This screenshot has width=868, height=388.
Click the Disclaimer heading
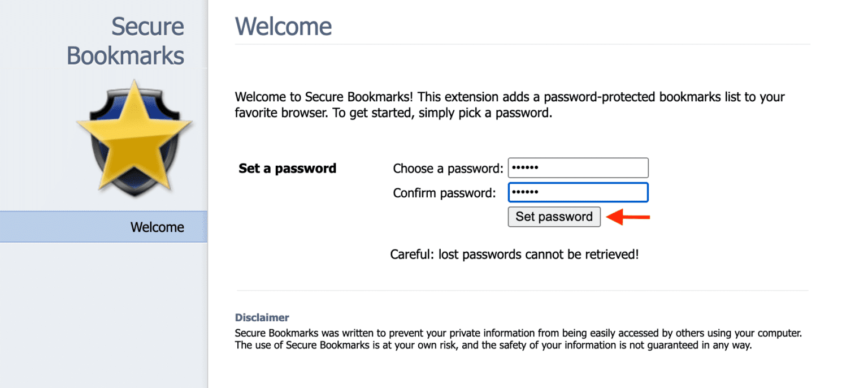(262, 317)
